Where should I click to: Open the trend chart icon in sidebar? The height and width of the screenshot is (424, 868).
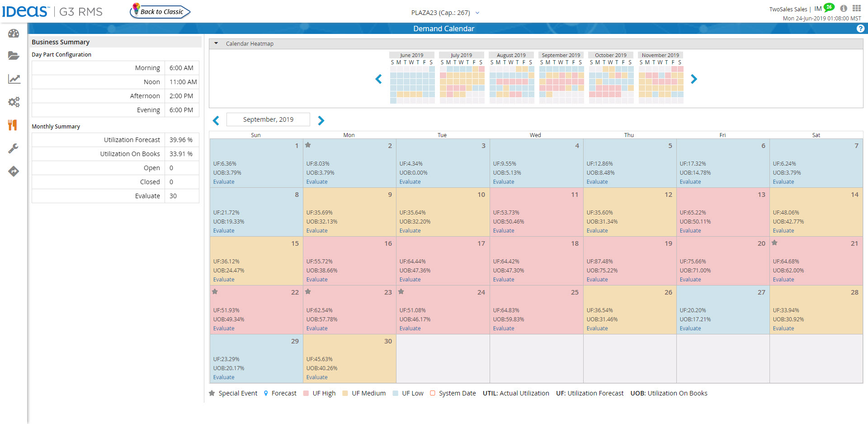click(14, 79)
